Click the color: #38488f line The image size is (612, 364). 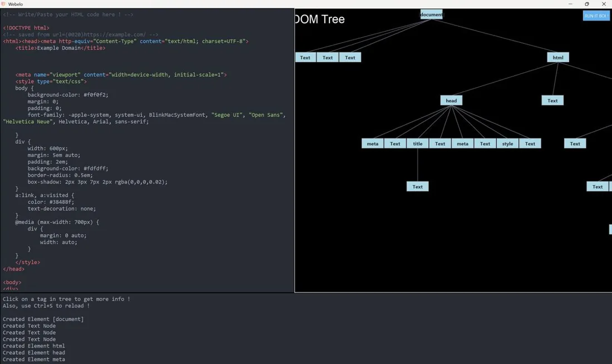(51, 202)
